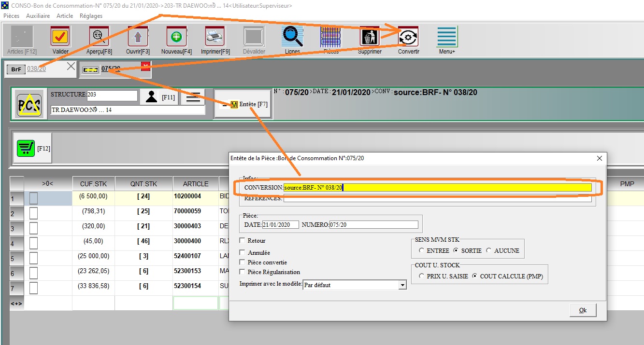Click the Ouvrir[F3] toolbar icon
The height and width of the screenshot is (345, 644).
point(138,37)
